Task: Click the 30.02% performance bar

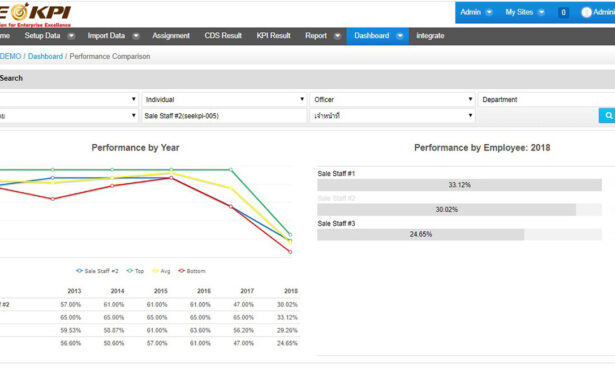Action: (446, 209)
